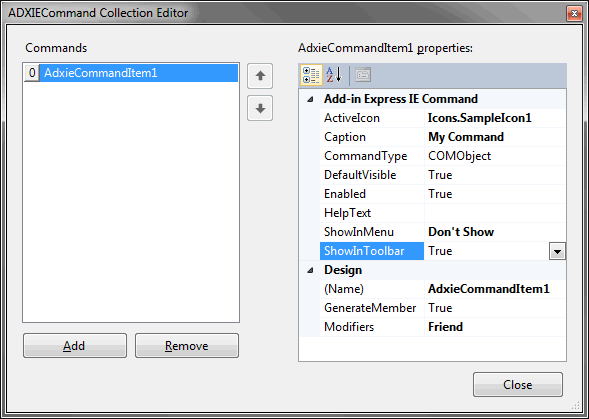Click the Friend modifier value

click(495, 327)
